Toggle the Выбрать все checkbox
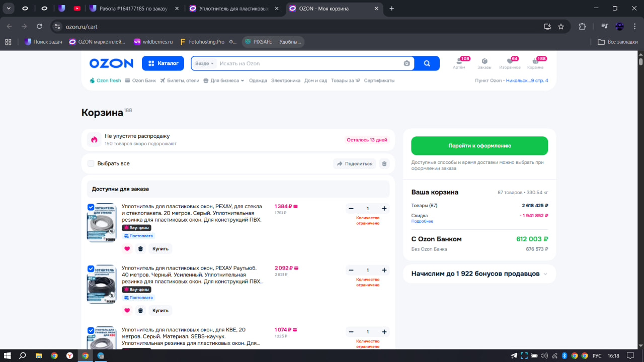644x362 pixels. tap(91, 163)
